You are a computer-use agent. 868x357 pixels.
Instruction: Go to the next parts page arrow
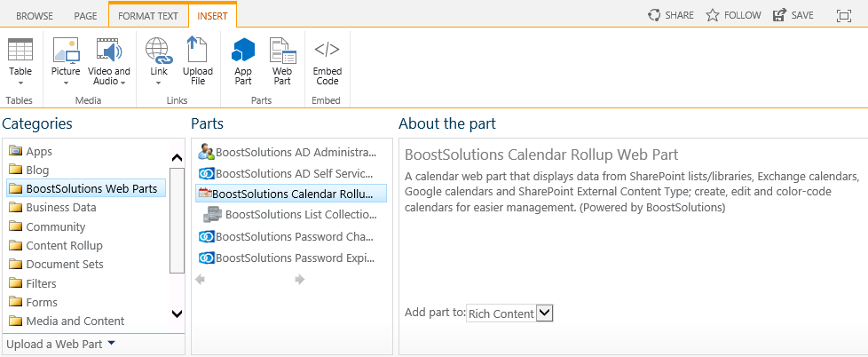pos(300,280)
